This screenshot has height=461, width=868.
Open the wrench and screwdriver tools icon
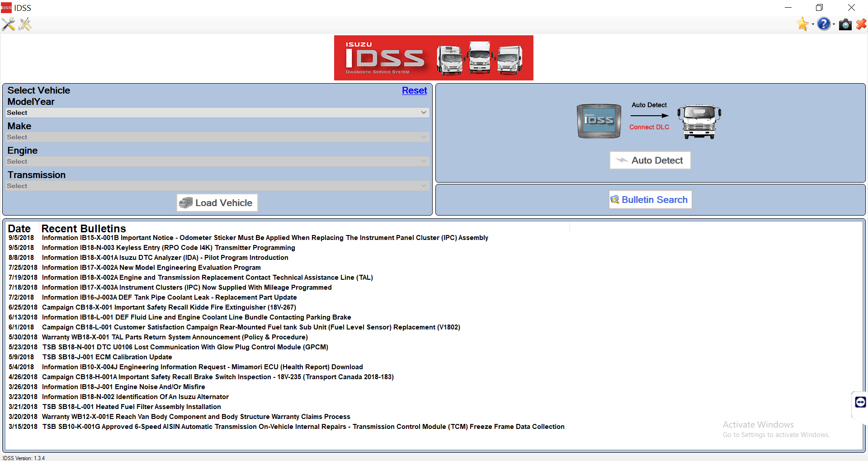click(8, 24)
